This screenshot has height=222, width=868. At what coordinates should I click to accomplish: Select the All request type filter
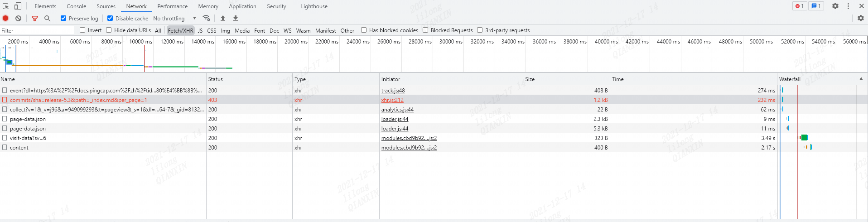(x=158, y=31)
